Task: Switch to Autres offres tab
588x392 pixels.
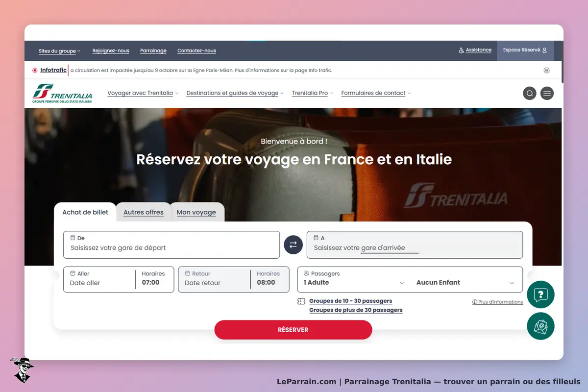Action: [x=144, y=212]
